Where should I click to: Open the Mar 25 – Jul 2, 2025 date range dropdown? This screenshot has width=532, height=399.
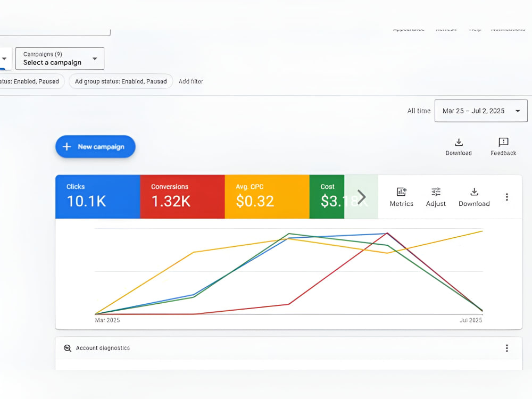481,111
